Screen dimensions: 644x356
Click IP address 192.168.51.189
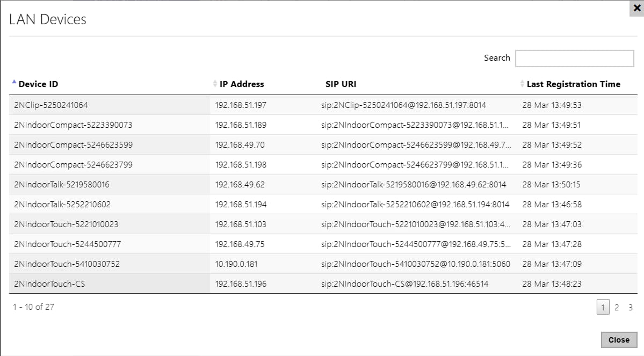point(241,125)
